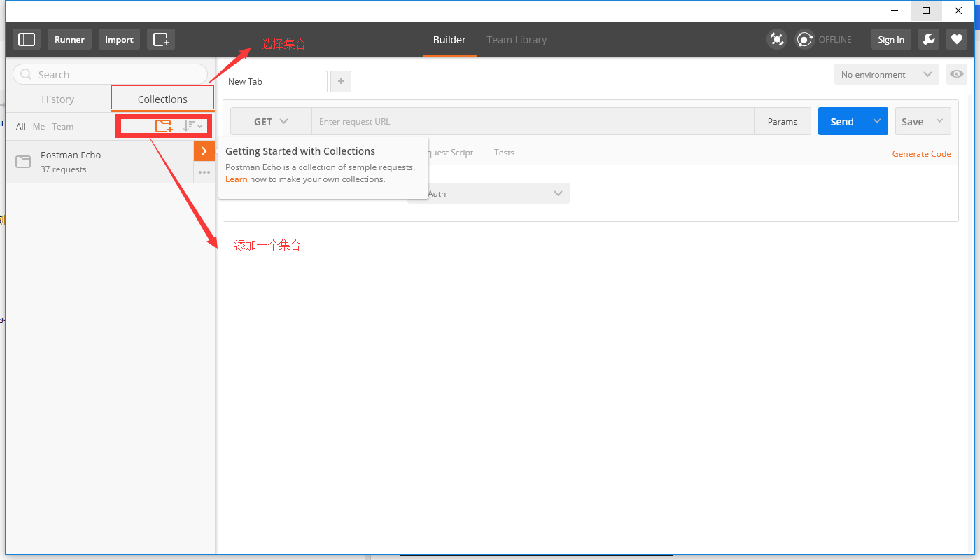
Task: Filter collections by Me
Action: [38, 127]
